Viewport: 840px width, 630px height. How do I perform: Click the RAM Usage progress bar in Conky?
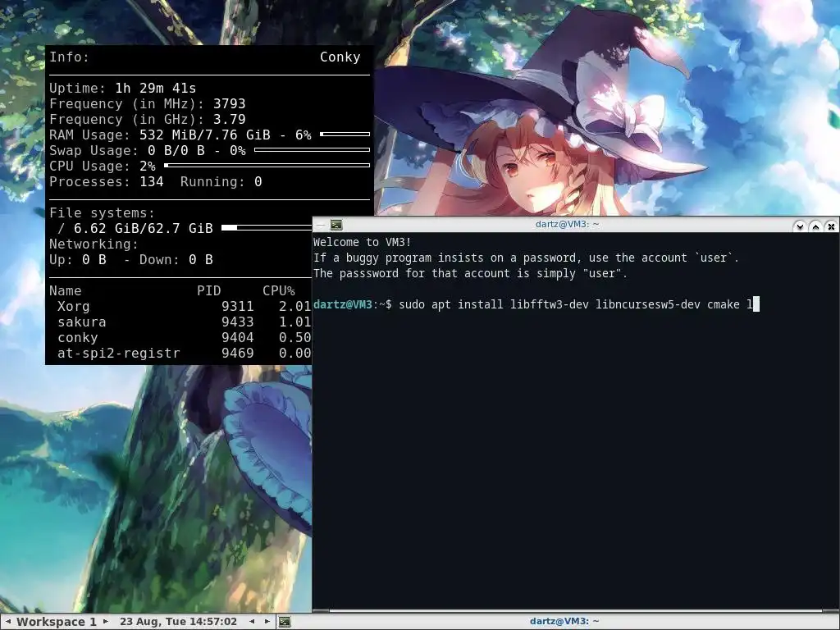tap(345, 134)
